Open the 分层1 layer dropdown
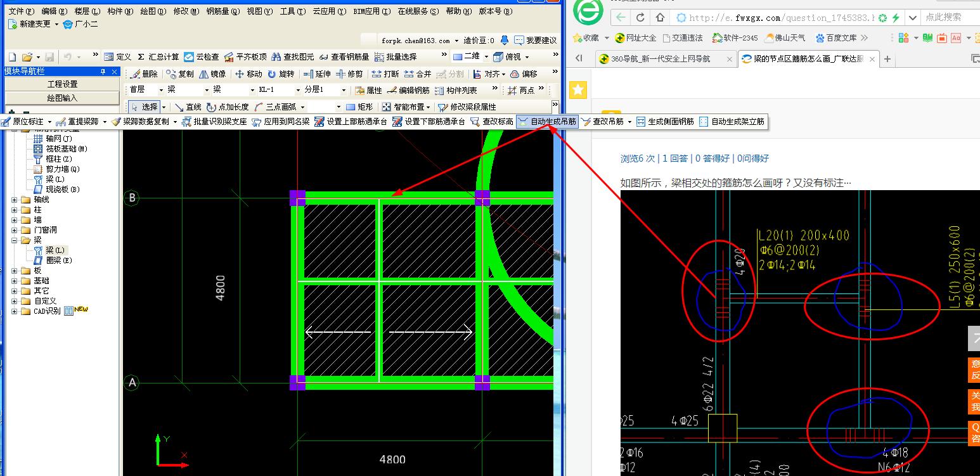The width and height of the screenshot is (980, 476). [x=344, y=90]
